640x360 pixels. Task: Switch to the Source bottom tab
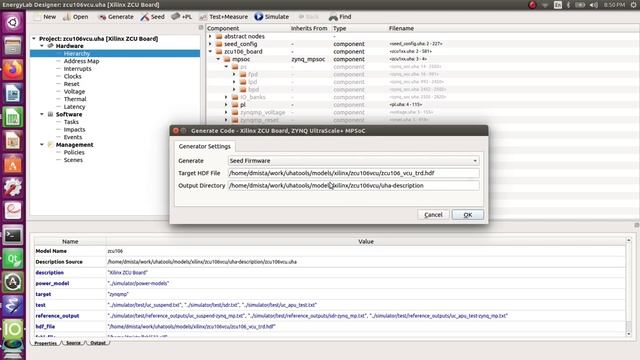point(73,343)
